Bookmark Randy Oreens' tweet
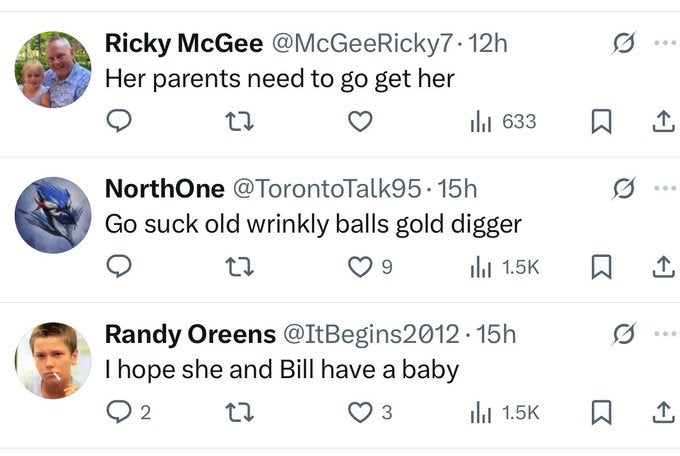 (x=601, y=412)
